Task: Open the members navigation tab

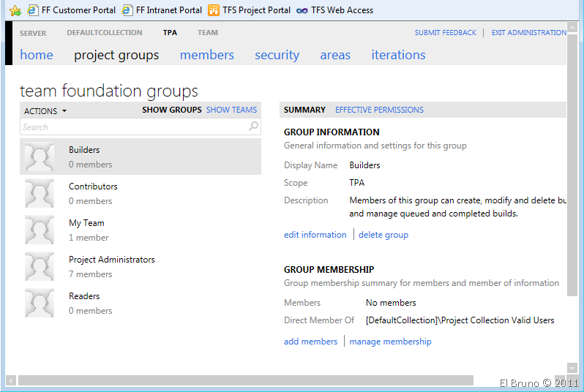Action: click(x=206, y=55)
